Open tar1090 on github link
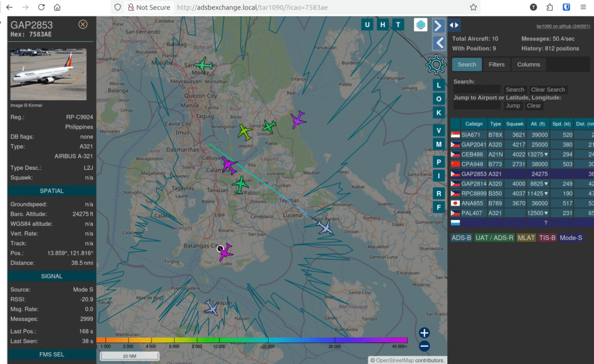The height and width of the screenshot is (364, 594). [563, 26]
